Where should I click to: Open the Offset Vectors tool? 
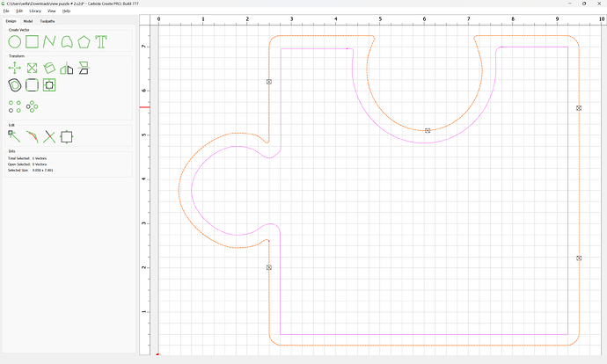(x=15, y=85)
